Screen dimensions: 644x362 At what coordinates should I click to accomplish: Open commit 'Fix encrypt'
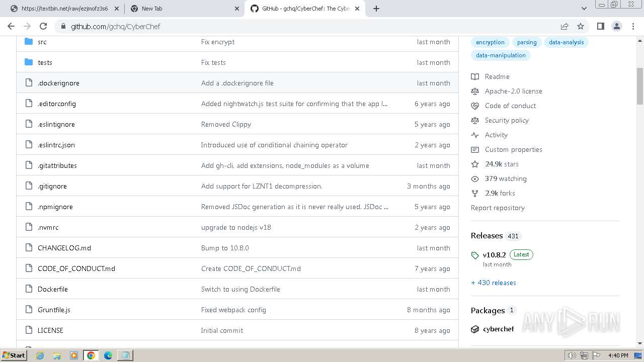(x=218, y=42)
